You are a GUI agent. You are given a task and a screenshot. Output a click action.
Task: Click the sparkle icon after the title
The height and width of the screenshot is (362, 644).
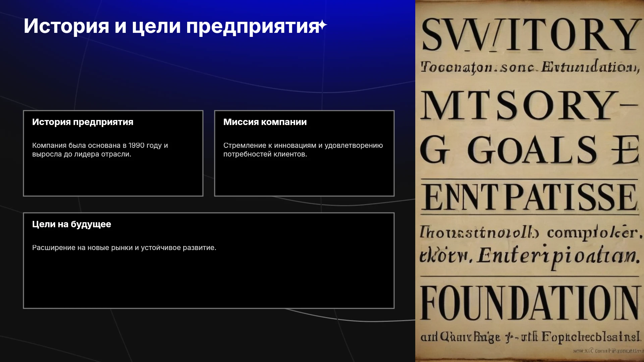322,25
